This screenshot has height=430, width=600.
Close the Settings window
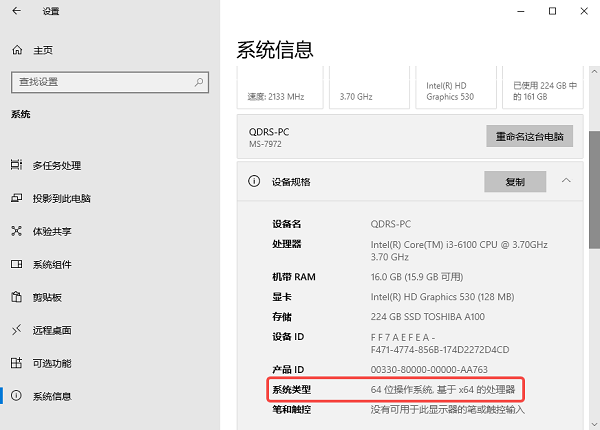(x=584, y=11)
